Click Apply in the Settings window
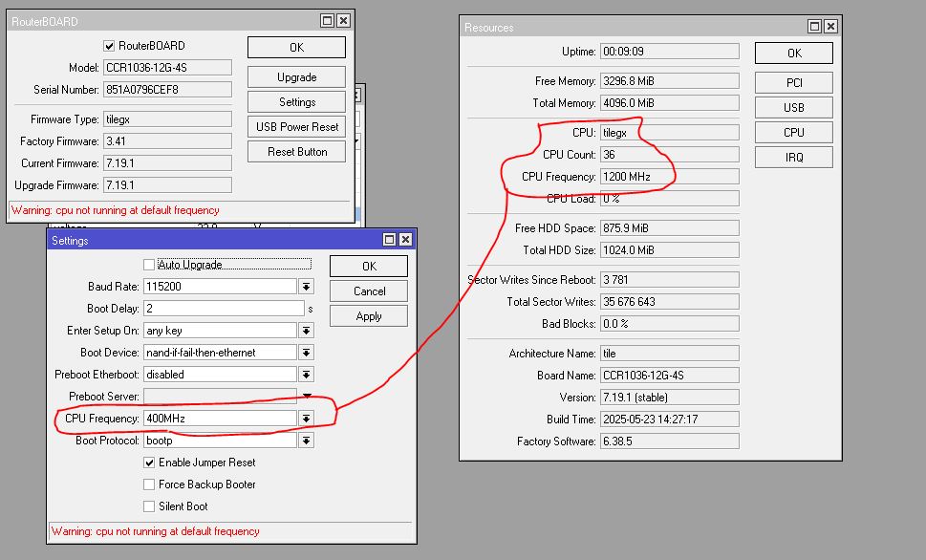 point(369,316)
